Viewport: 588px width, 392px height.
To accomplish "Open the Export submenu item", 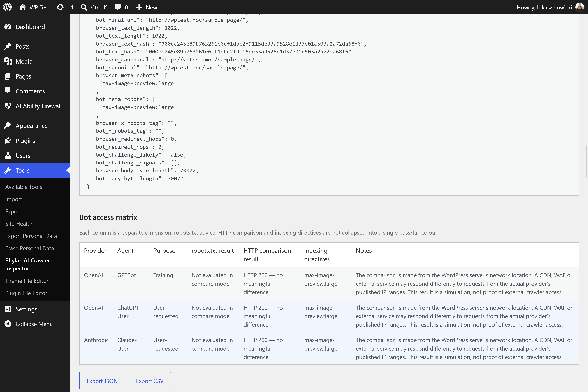I will point(13,211).
